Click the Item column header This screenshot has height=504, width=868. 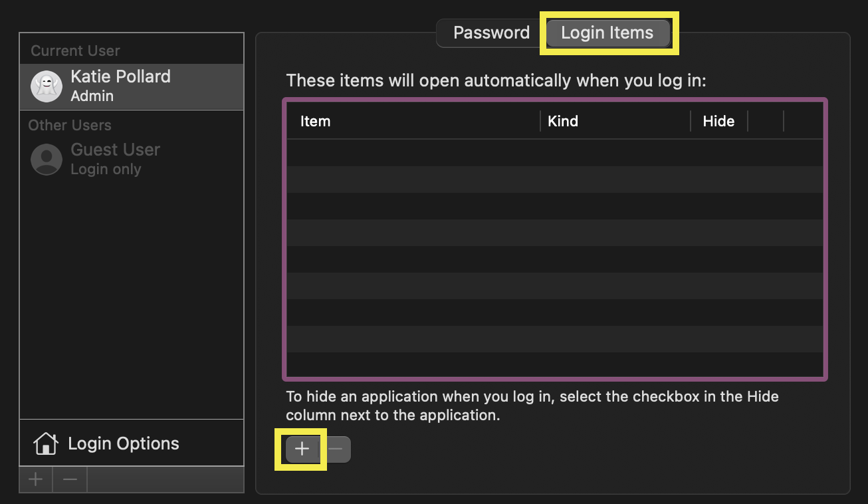pyautogui.click(x=314, y=121)
